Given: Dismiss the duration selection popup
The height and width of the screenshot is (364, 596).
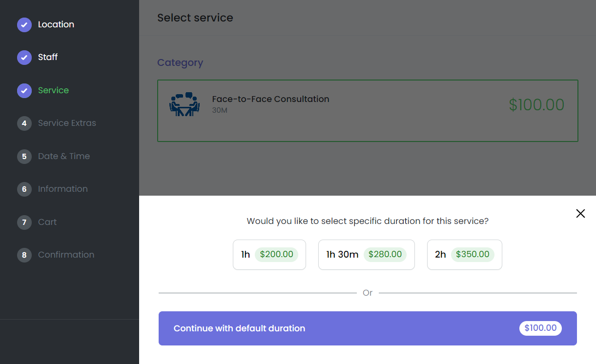Looking at the screenshot, I should (580, 213).
